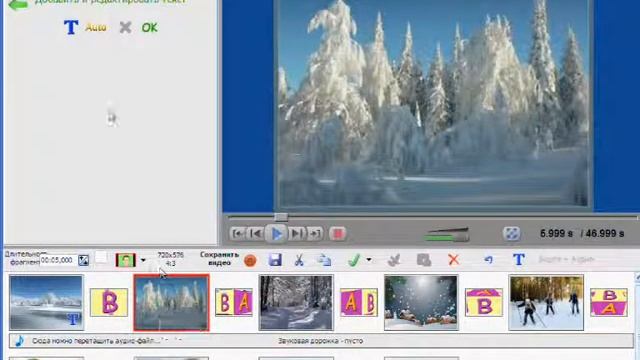Edit the fragment duration field 00:05,000
Screen dimensions: 640x360
pyautogui.click(x=58, y=260)
